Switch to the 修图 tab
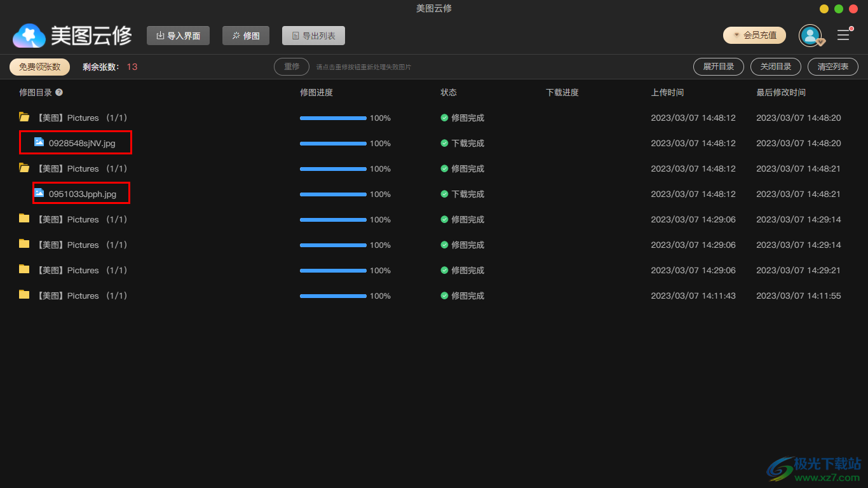The image size is (868, 488). (245, 36)
